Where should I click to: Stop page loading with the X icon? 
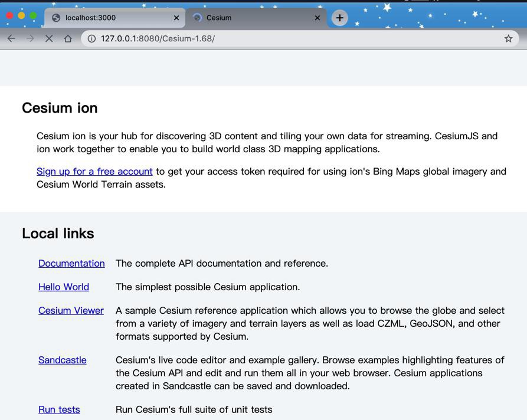click(x=49, y=39)
